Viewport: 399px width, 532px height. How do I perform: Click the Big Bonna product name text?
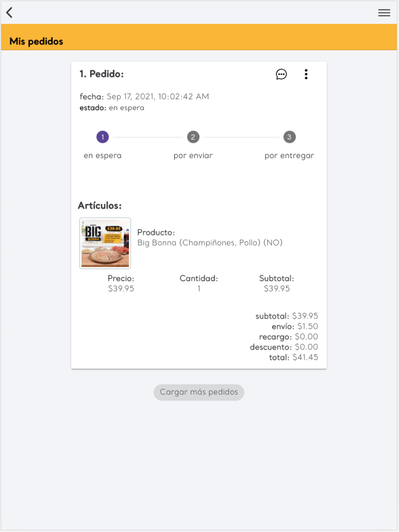[210, 243]
